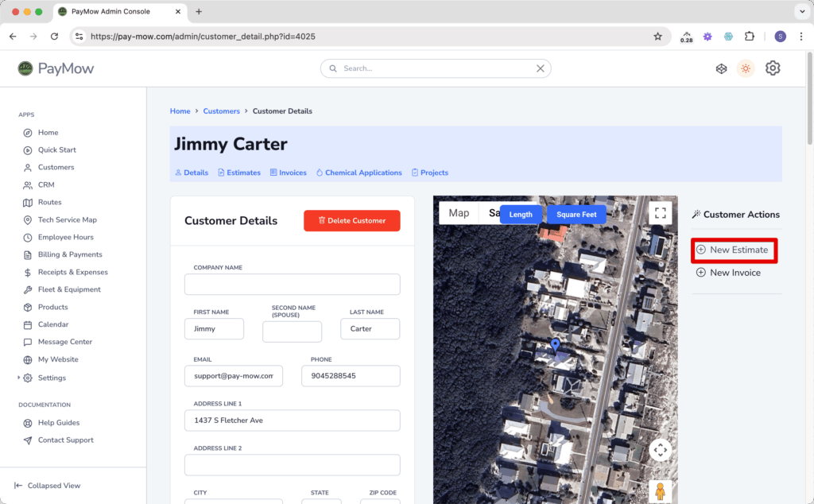
Task: Focus the Search field in the header
Action: coord(435,68)
